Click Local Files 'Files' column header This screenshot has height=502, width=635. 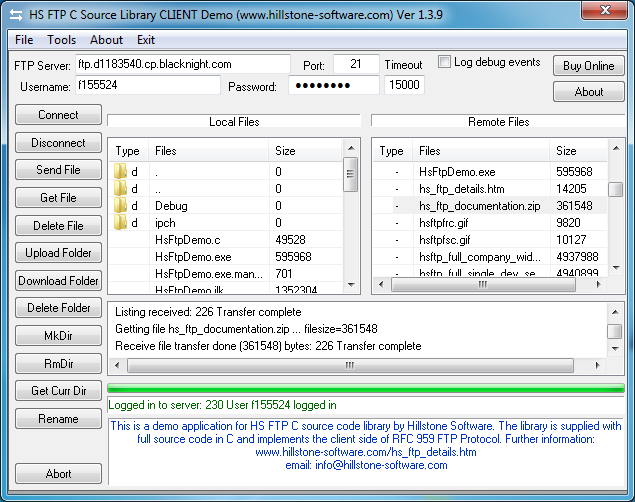(209, 151)
